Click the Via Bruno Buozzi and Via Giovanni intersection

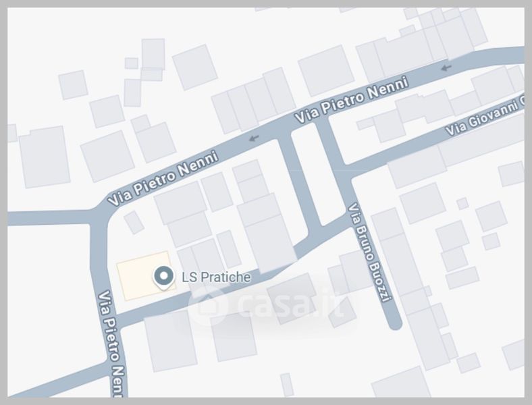pyautogui.click(x=346, y=173)
